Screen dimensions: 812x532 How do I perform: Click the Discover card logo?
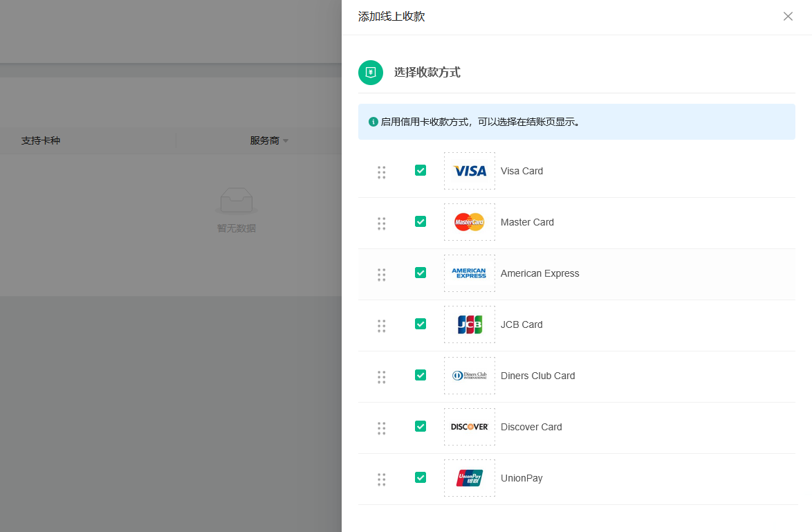(x=470, y=427)
